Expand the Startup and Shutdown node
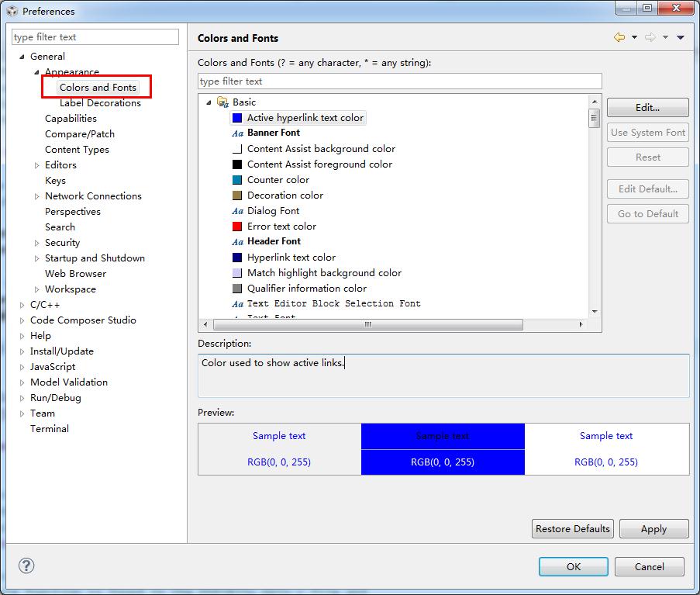 pyautogui.click(x=36, y=258)
